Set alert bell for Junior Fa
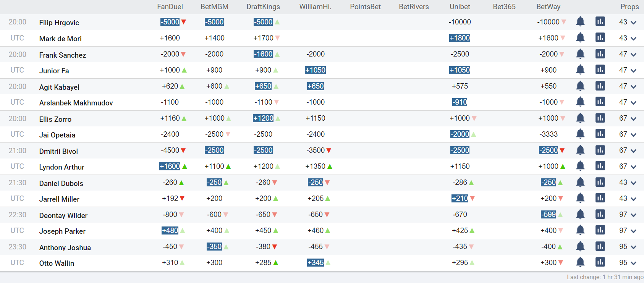This screenshot has width=644, height=283. point(580,70)
